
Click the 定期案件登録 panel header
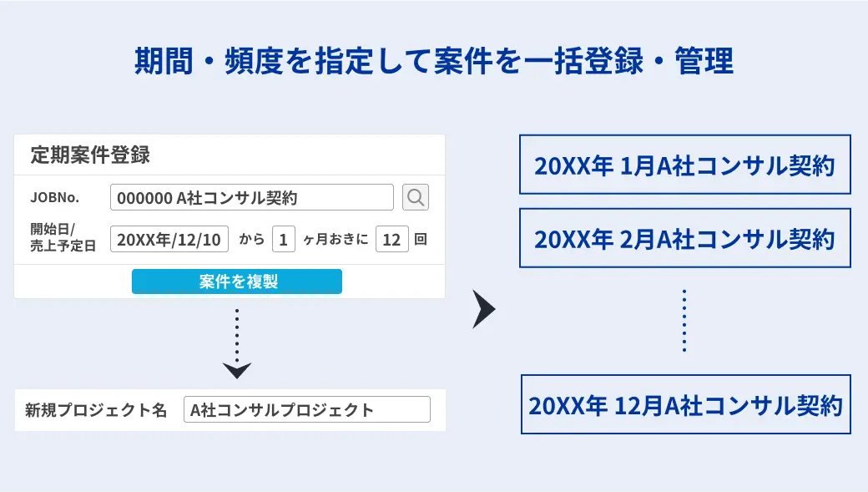pos(90,155)
